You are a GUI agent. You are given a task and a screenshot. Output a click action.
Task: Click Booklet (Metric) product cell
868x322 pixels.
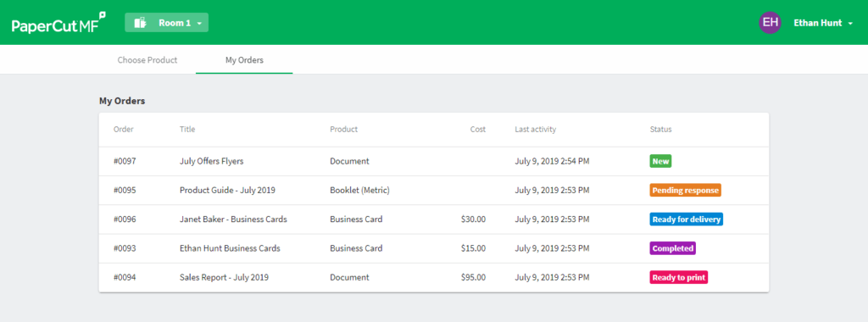(x=359, y=191)
